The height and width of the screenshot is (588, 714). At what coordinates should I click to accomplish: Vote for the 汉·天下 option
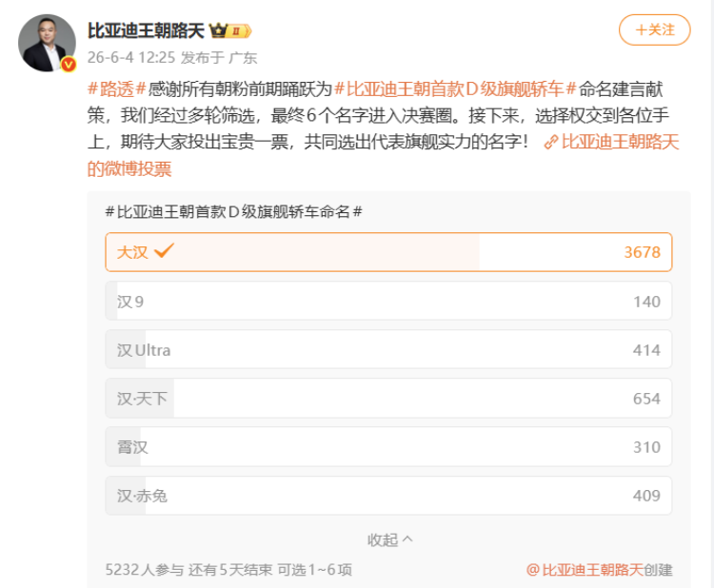point(388,399)
